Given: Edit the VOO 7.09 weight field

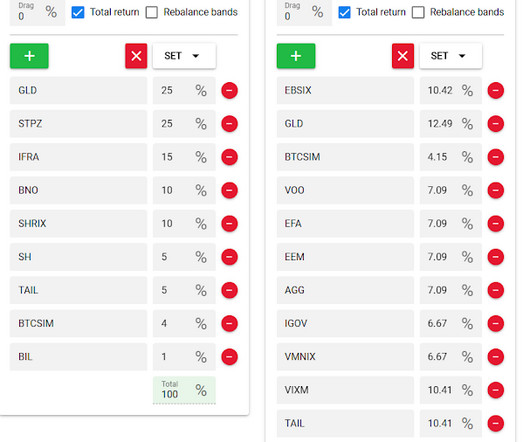Looking at the screenshot, I should [x=451, y=190].
